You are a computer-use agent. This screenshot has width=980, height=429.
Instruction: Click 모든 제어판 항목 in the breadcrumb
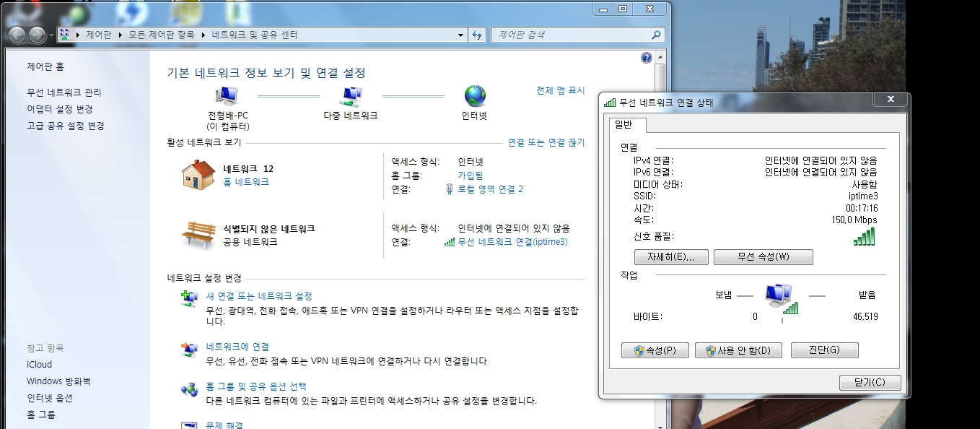tap(162, 35)
